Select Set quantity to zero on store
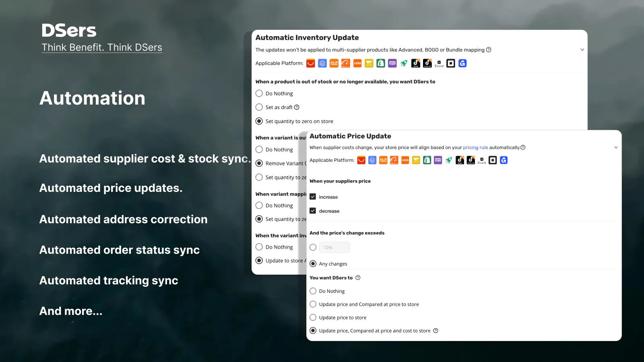This screenshot has width=644, height=362. click(259, 121)
